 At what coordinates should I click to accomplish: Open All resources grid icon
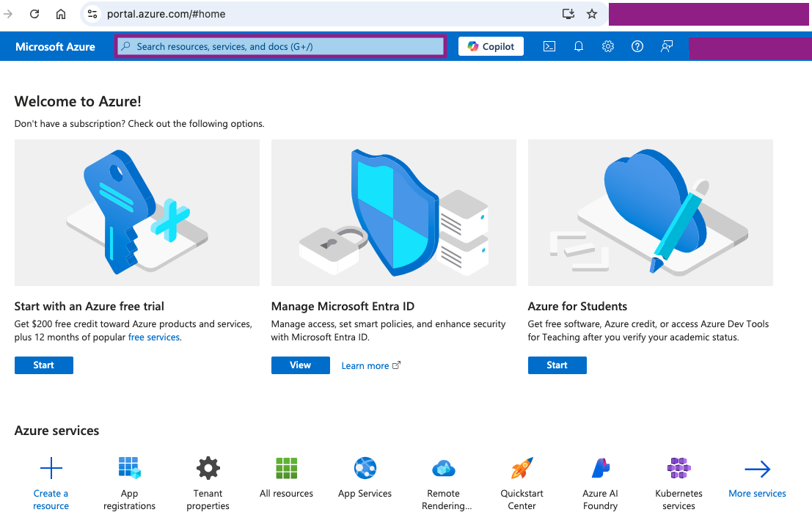click(286, 469)
